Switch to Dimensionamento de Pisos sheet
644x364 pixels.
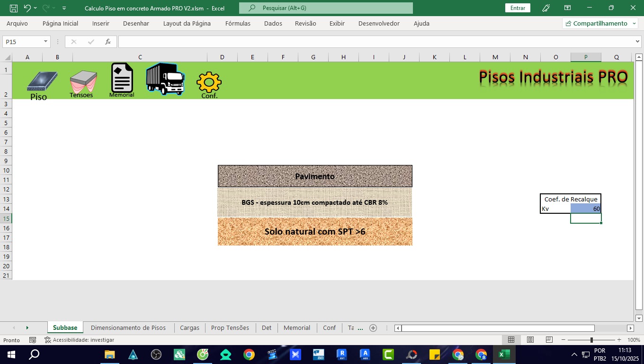point(128,328)
